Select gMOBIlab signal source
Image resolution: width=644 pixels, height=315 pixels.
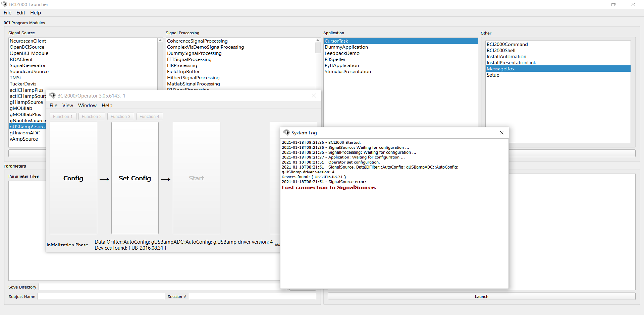21,108
